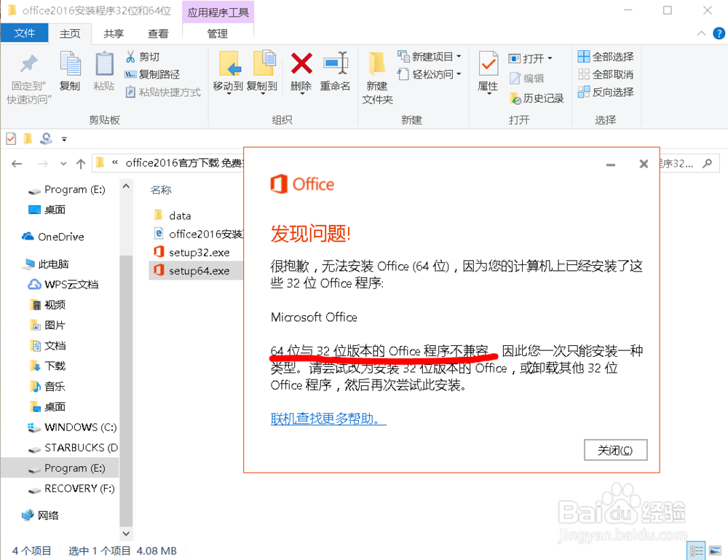Switch to the 主页 tab

70,33
